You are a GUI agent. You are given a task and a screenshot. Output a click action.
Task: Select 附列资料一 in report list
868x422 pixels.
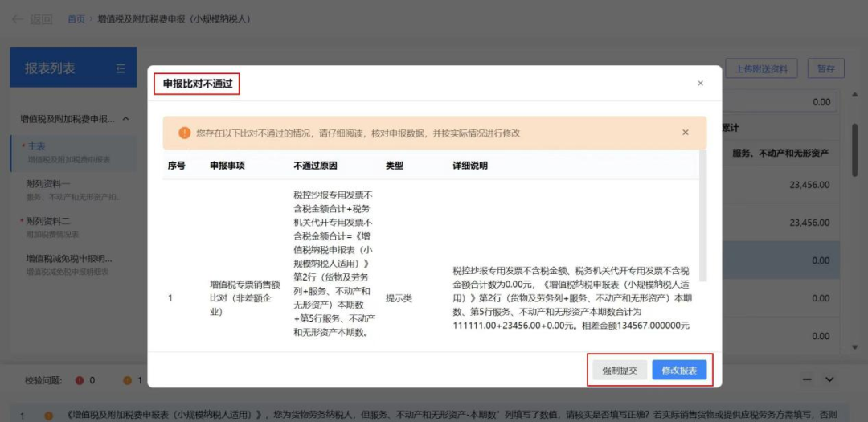pos(74,190)
